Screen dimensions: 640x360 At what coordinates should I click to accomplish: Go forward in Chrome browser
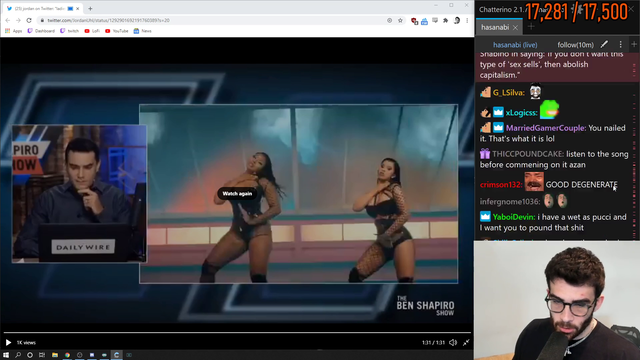(x=18, y=20)
